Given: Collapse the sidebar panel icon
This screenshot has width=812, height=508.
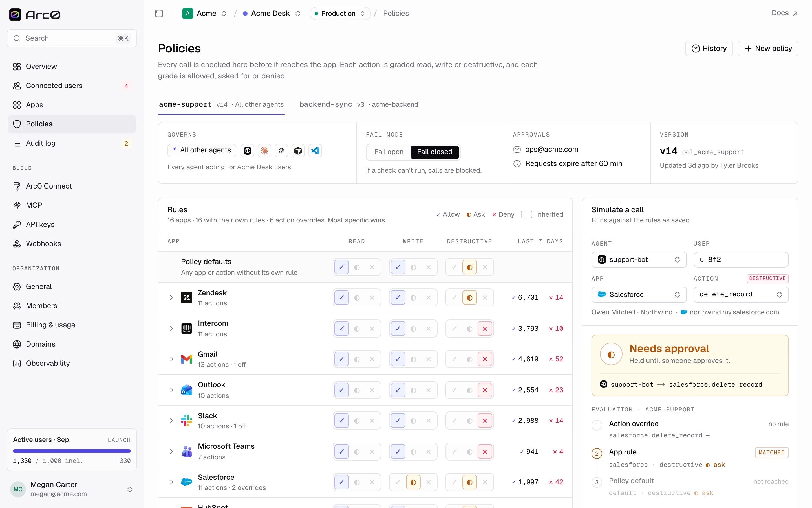Looking at the screenshot, I should 159,14.
